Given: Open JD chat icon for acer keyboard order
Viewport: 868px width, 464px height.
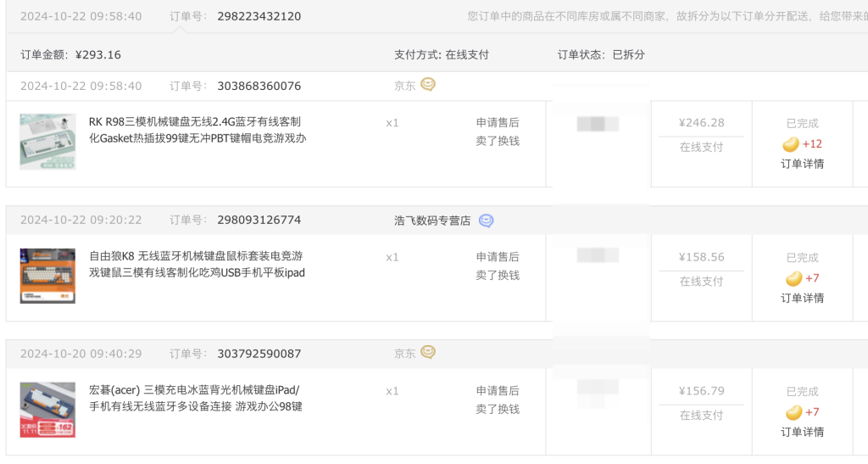Looking at the screenshot, I should 428,352.
